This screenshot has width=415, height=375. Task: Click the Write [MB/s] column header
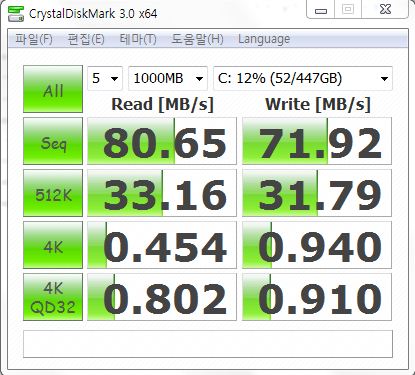click(x=318, y=105)
